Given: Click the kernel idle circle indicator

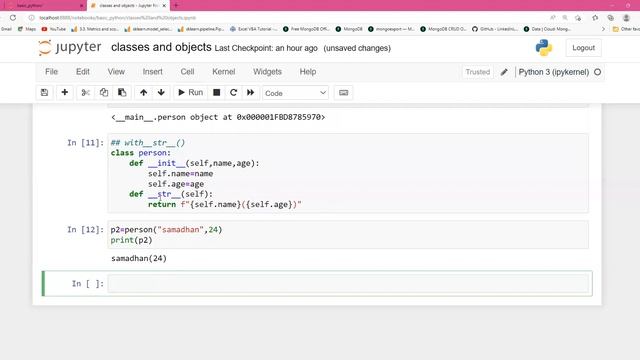Looking at the screenshot, I should point(598,72).
